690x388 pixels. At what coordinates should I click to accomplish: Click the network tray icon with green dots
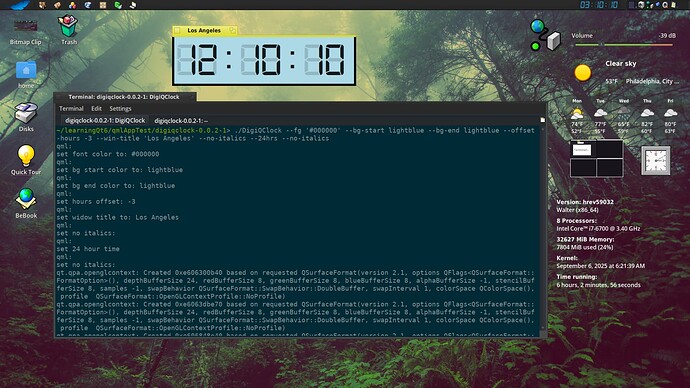pyautogui.click(x=650, y=5)
